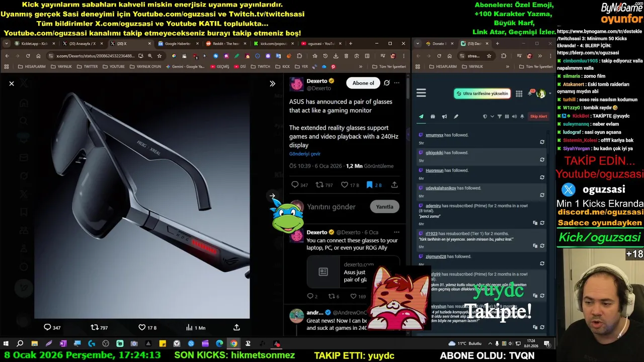The image size is (644, 362).
Task: Click the Yanıtını gönder reply field
Action: point(331,207)
